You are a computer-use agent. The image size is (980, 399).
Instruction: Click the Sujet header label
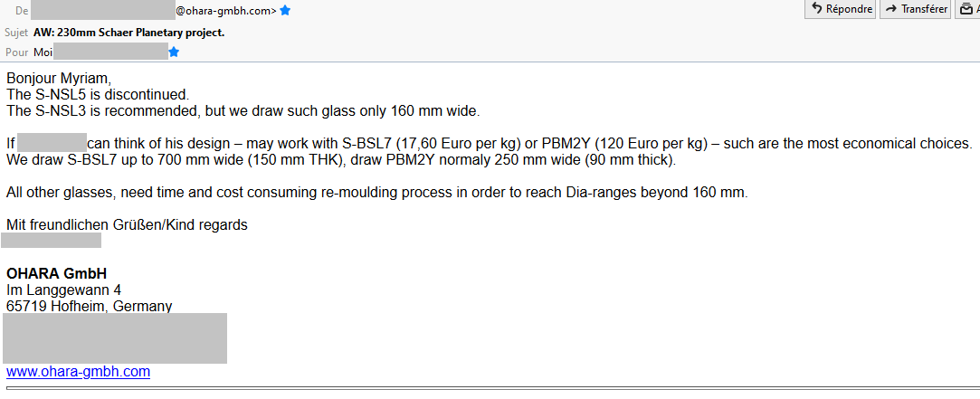pyautogui.click(x=16, y=33)
